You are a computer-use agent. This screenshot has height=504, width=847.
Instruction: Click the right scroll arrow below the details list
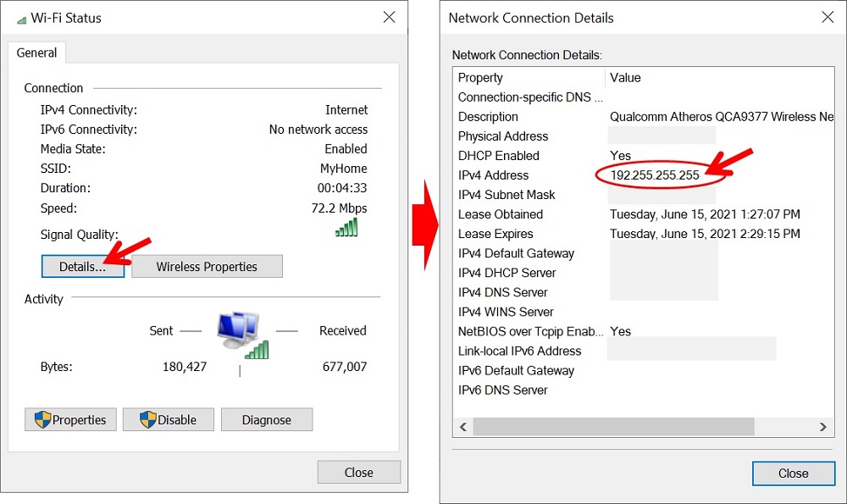pyautogui.click(x=821, y=427)
